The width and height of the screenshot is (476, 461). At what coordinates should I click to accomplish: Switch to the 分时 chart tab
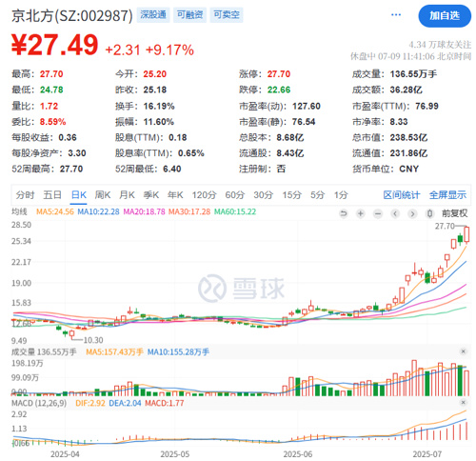click(25, 194)
